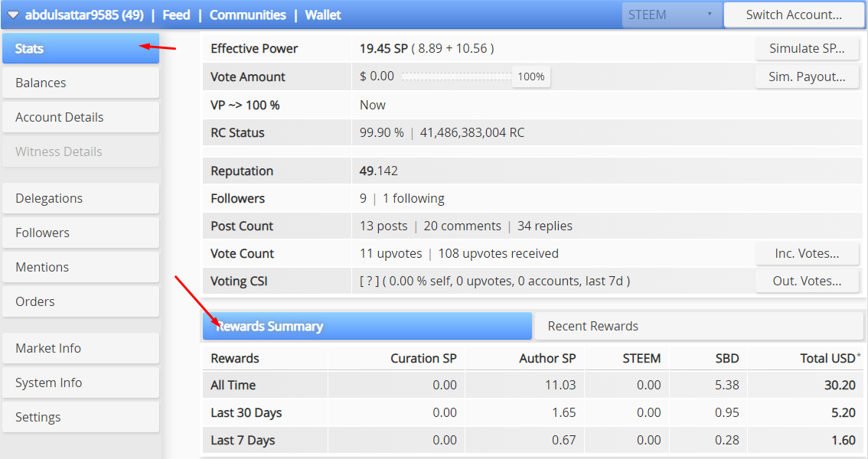Open the Simulate SP dialog

coord(807,49)
